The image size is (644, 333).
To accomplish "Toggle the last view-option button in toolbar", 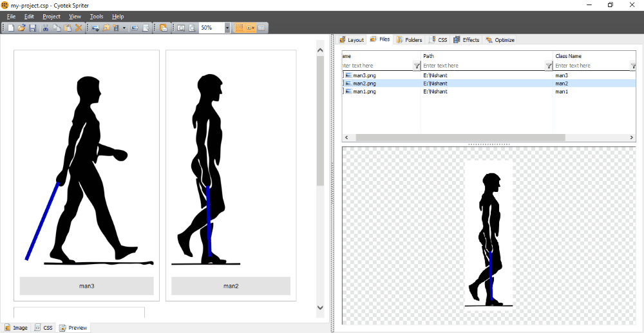I will point(261,28).
